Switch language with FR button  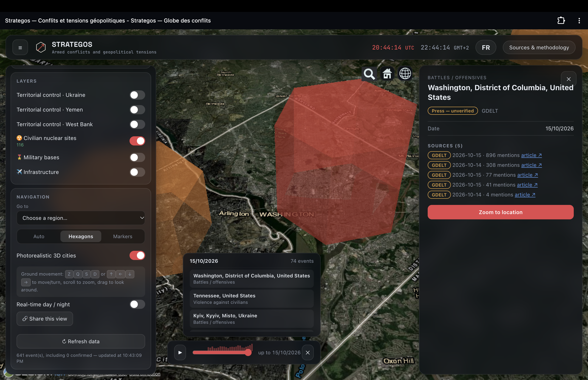tap(486, 47)
